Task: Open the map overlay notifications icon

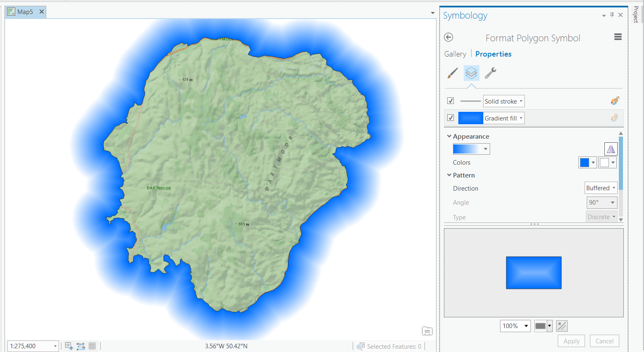Action: [x=427, y=331]
